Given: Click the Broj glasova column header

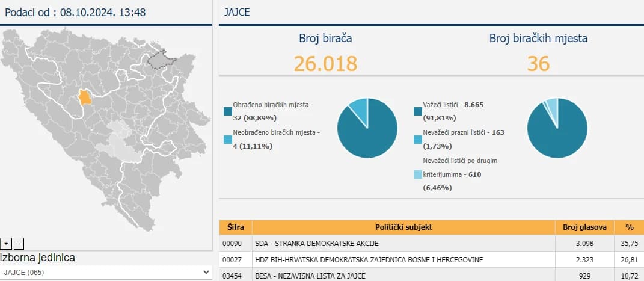Looking at the screenshot, I should coord(584,227).
